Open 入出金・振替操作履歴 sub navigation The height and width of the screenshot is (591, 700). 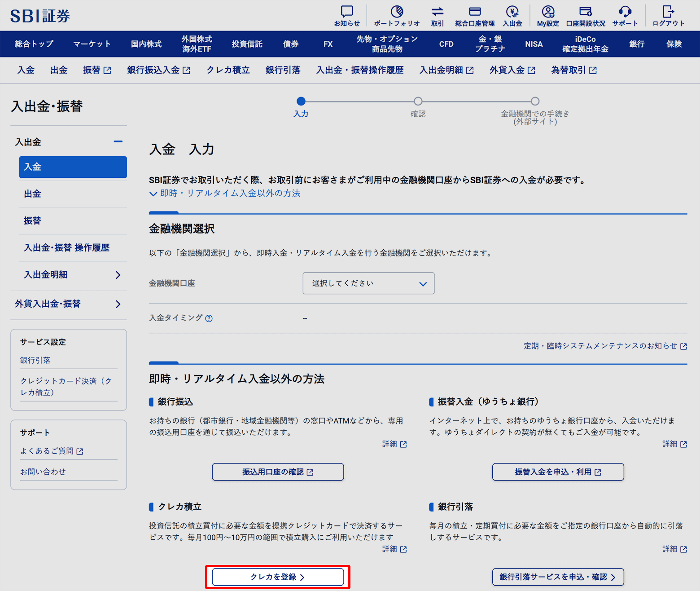click(360, 70)
